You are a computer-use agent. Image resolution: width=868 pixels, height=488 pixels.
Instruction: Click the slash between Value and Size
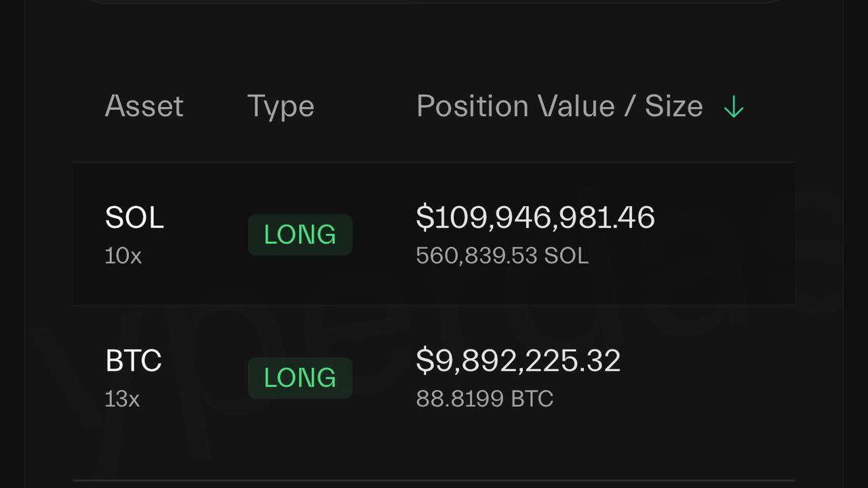point(630,106)
